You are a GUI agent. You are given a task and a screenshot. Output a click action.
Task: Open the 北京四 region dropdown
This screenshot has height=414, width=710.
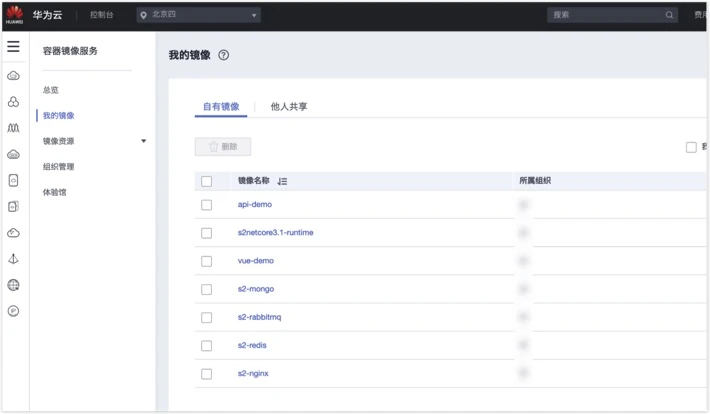198,15
